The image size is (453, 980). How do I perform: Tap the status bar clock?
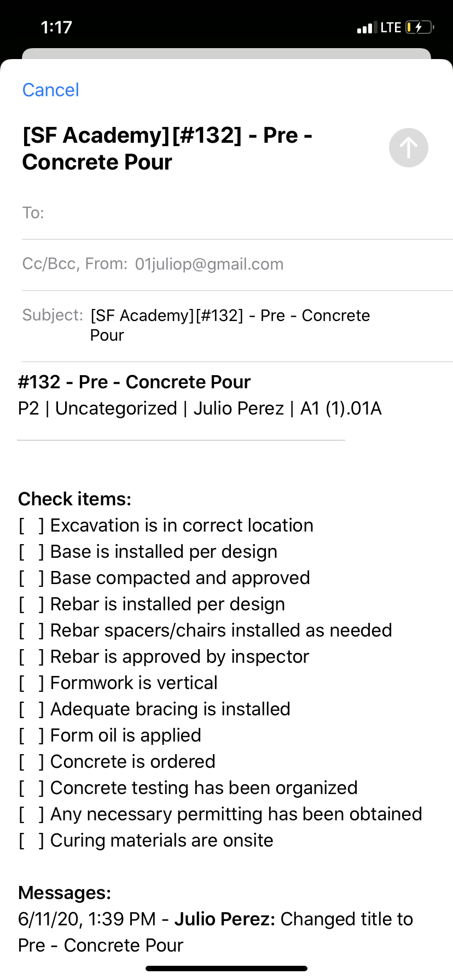coord(56,27)
